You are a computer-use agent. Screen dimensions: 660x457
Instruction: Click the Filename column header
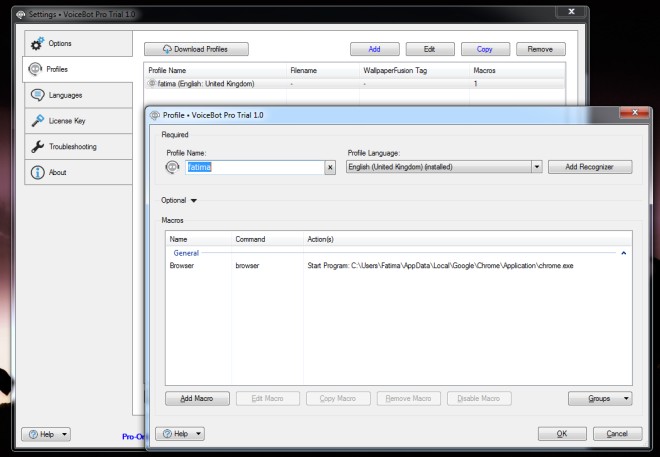[x=323, y=70]
